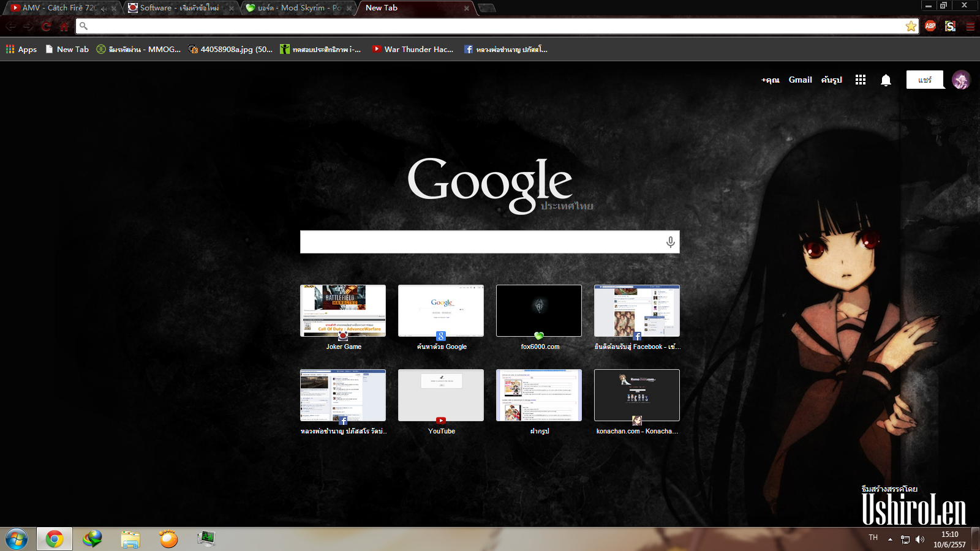Mute the audio indicator on the AMV tab
Viewport: 980px width, 551px height.
(104, 9)
